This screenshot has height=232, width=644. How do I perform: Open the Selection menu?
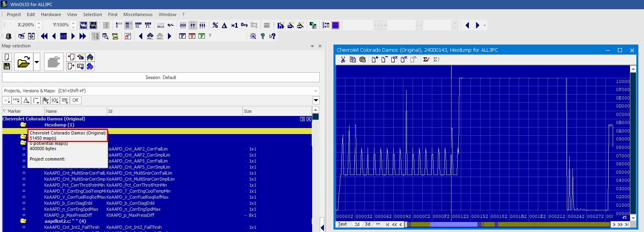coord(92,14)
